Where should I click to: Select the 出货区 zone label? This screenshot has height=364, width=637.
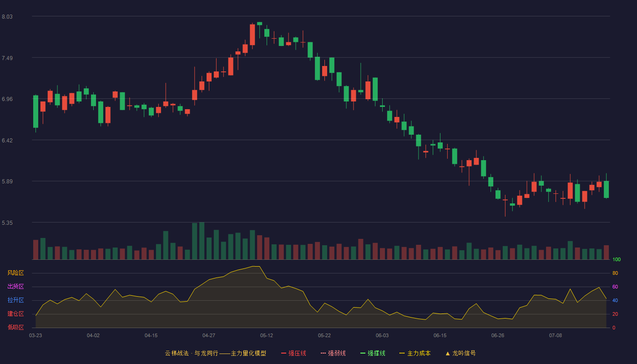pos(15,287)
